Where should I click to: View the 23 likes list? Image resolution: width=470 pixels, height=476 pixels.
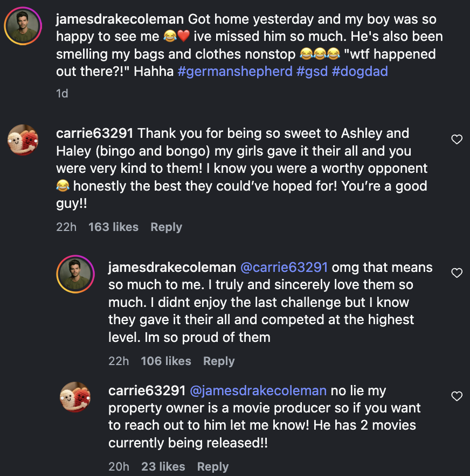pos(163,467)
